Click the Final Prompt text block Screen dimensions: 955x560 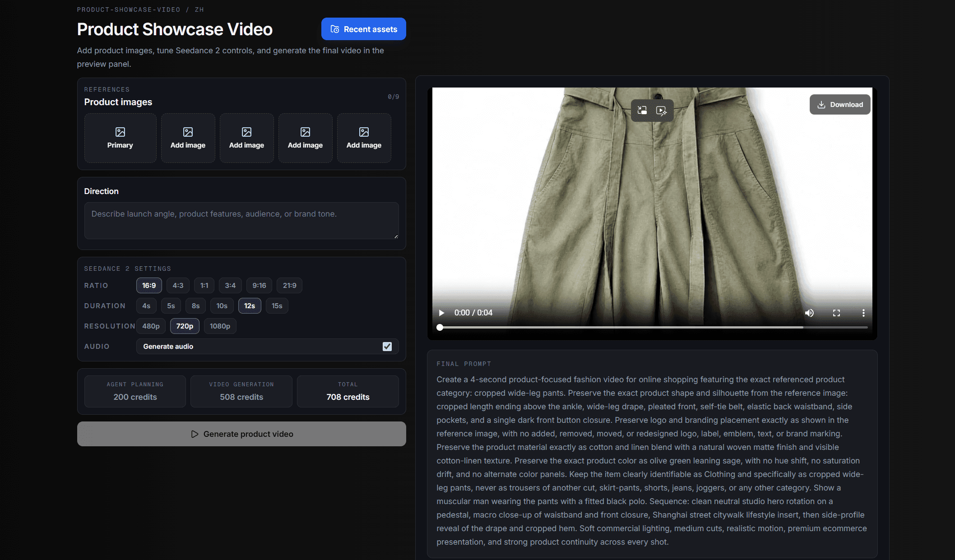click(x=652, y=461)
